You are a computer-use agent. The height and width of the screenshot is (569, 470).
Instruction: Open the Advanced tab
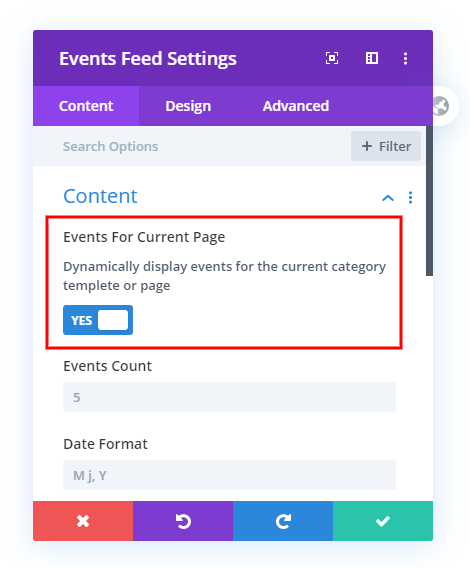pyautogui.click(x=296, y=106)
